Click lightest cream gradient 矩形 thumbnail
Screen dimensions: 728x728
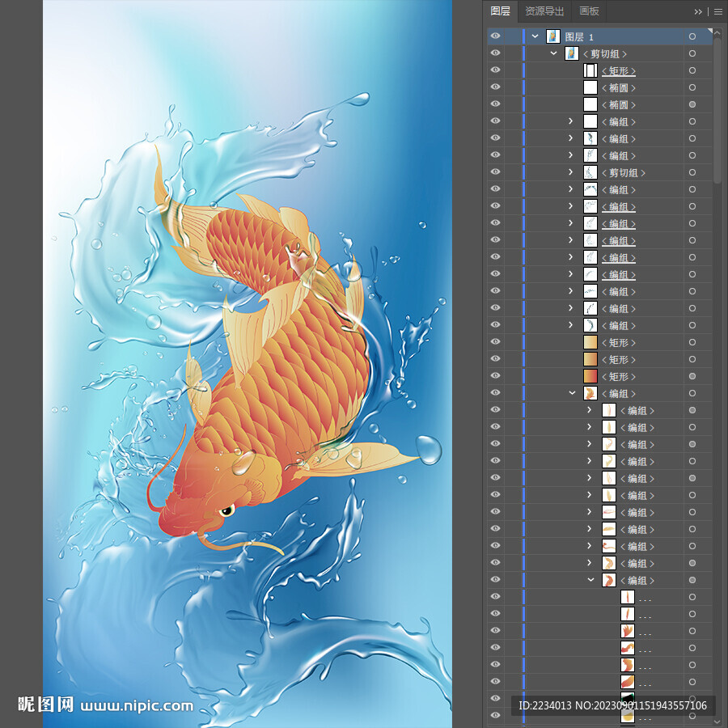coord(590,342)
